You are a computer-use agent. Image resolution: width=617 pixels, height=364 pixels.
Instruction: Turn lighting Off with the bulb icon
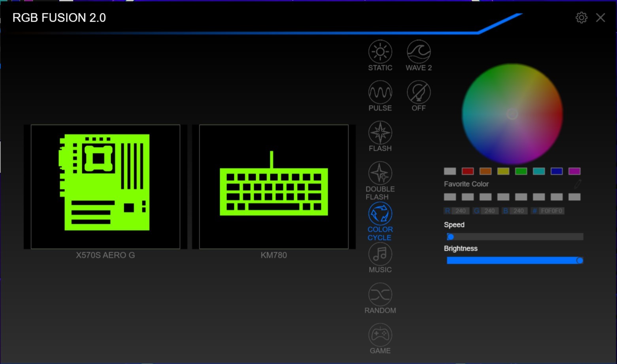419,96
